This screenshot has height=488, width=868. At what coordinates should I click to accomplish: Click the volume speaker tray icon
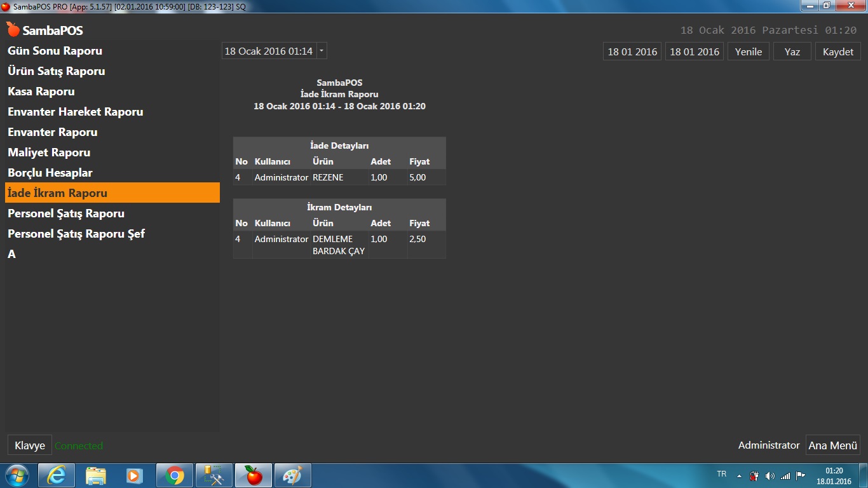coord(770,476)
